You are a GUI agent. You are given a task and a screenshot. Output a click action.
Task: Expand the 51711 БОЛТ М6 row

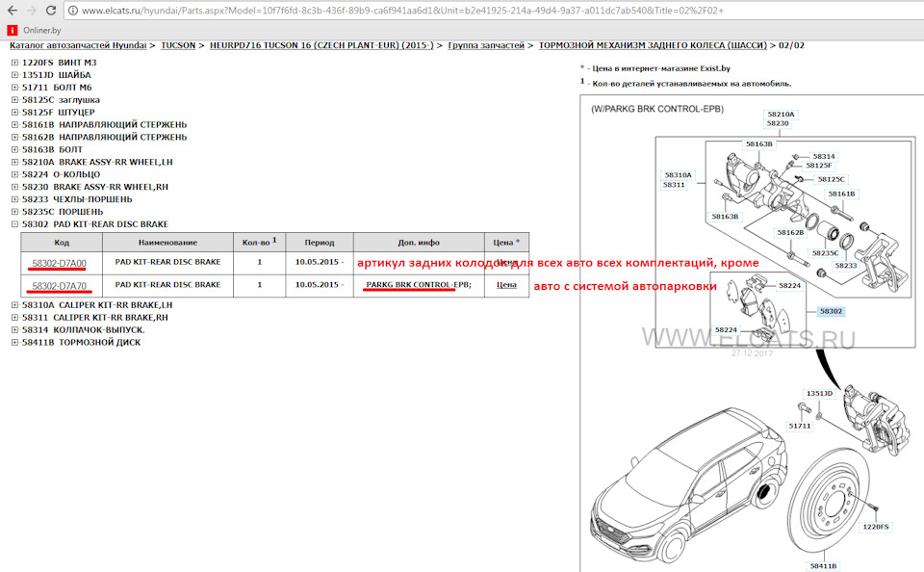(14, 88)
